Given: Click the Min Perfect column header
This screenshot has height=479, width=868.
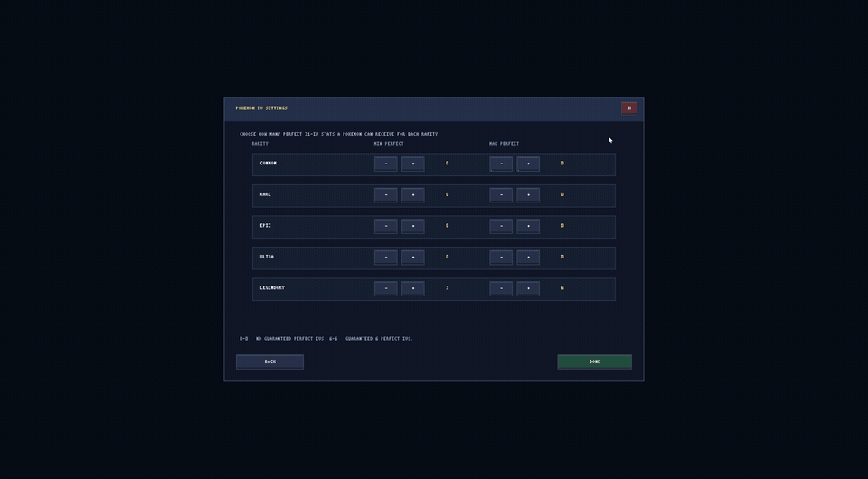Looking at the screenshot, I should pos(389,144).
